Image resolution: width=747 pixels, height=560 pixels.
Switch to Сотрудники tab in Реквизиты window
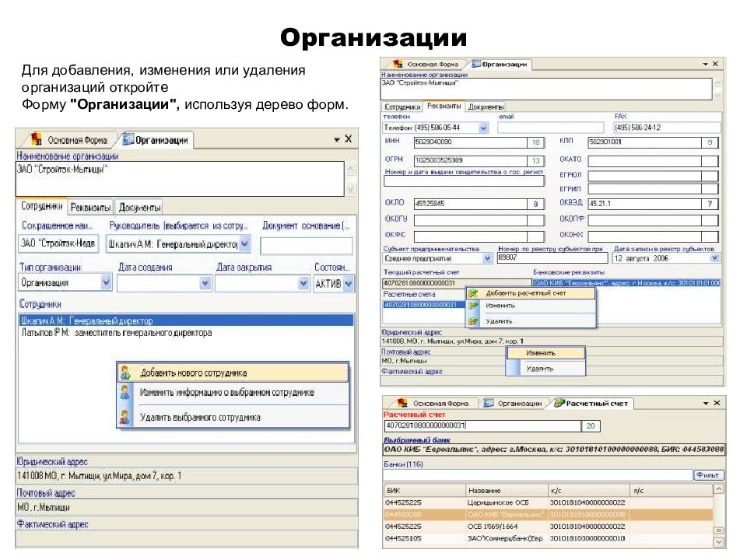(402, 107)
